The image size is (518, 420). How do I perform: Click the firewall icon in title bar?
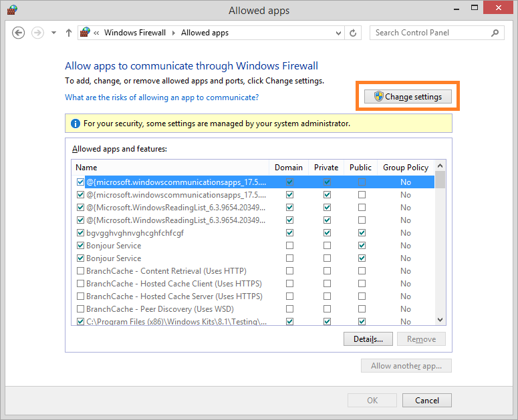tap(12, 11)
